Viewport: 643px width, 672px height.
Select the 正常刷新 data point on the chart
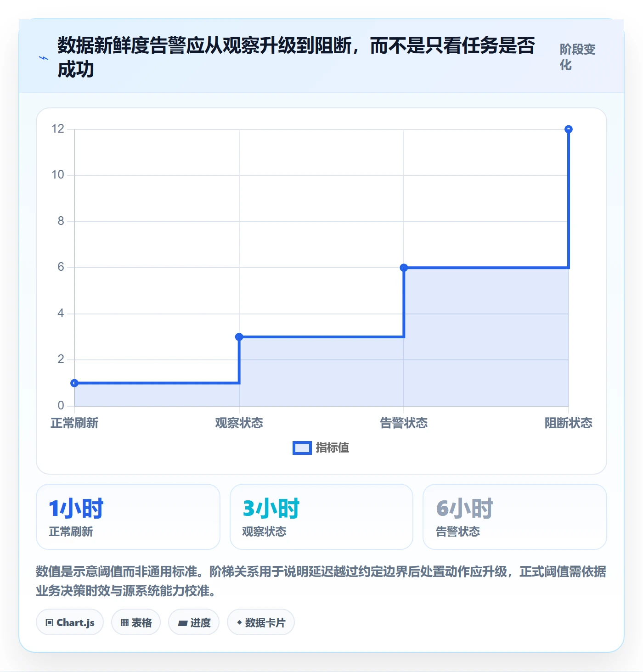point(74,383)
